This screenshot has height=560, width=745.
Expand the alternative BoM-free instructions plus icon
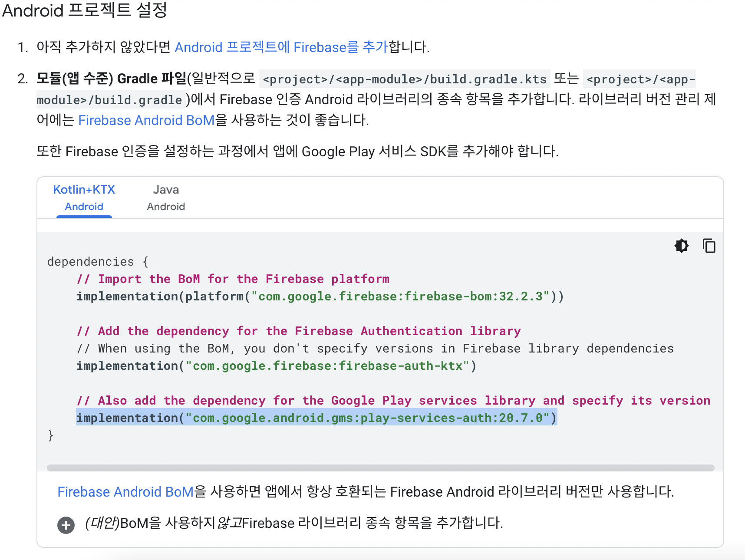pyautogui.click(x=66, y=525)
